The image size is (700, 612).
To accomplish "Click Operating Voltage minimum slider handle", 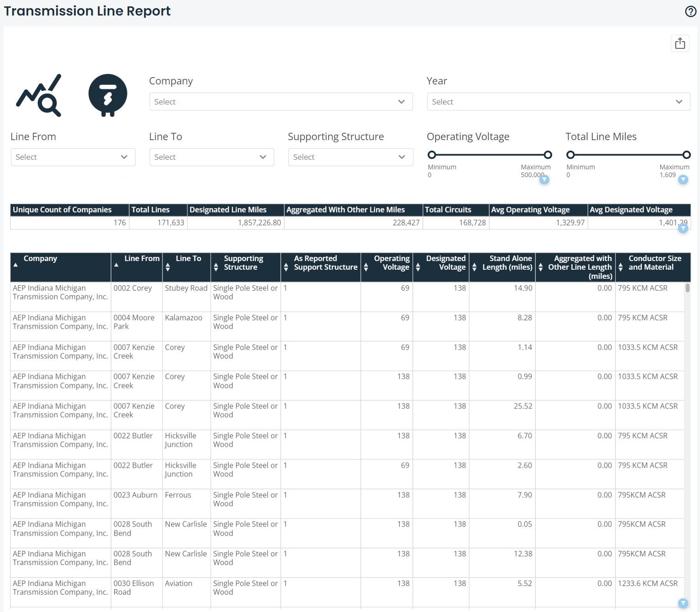I will (x=432, y=155).
